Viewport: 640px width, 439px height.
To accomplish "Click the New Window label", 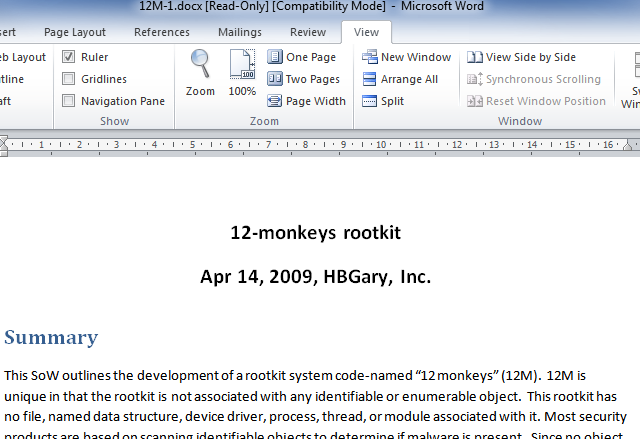I will (x=416, y=57).
